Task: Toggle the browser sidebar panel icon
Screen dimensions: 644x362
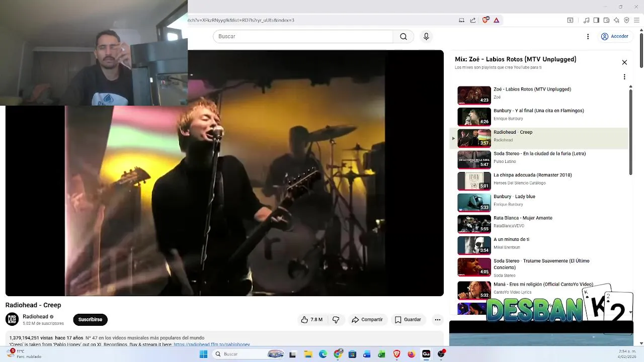Action: 596,20
